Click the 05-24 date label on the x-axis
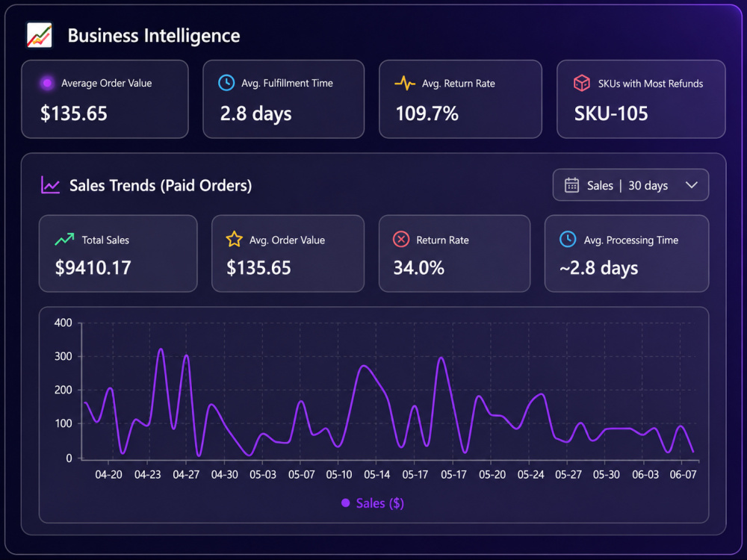The height and width of the screenshot is (560, 747). 530,475
